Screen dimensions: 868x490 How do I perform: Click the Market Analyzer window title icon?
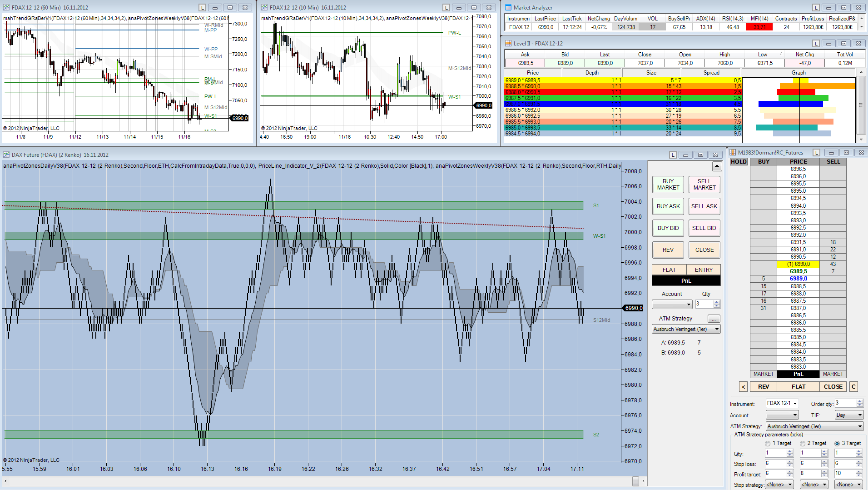click(x=508, y=7)
